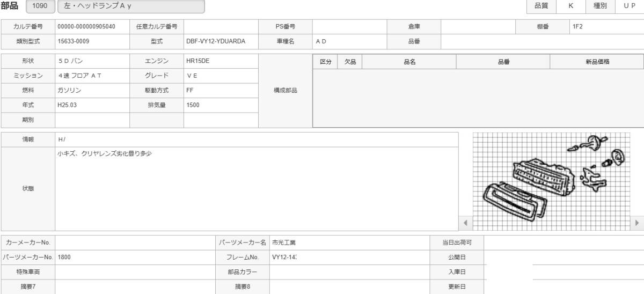Click the empty 部品カラー field
Image resolution: width=644 pixels, height=294 pixels.
pos(350,272)
